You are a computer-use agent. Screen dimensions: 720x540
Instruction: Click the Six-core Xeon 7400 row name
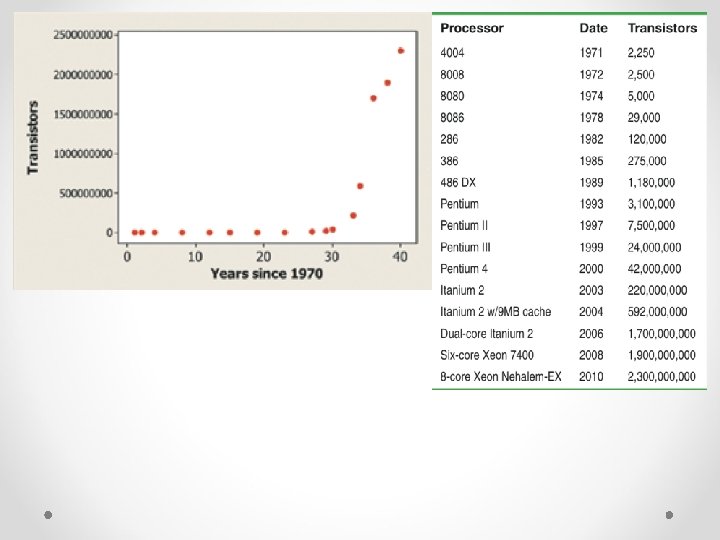tap(487, 355)
